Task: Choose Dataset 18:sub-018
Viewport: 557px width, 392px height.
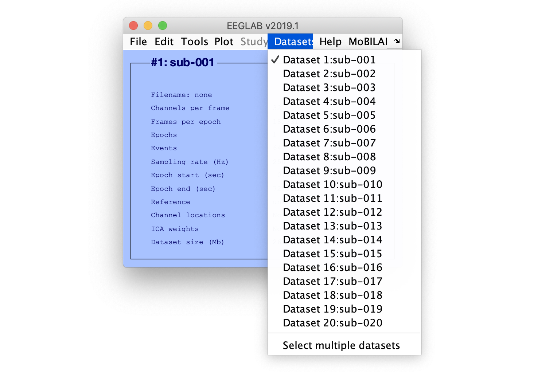Action: point(332,295)
